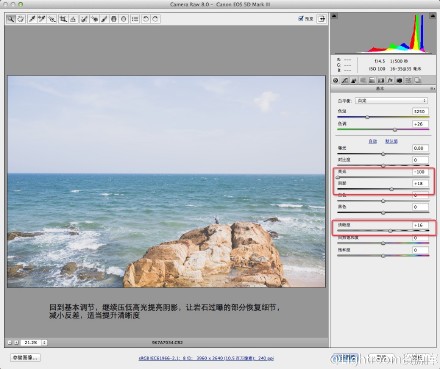Select the Hand tool
The height and width of the screenshot is (369, 440).
[x=21, y=19]
